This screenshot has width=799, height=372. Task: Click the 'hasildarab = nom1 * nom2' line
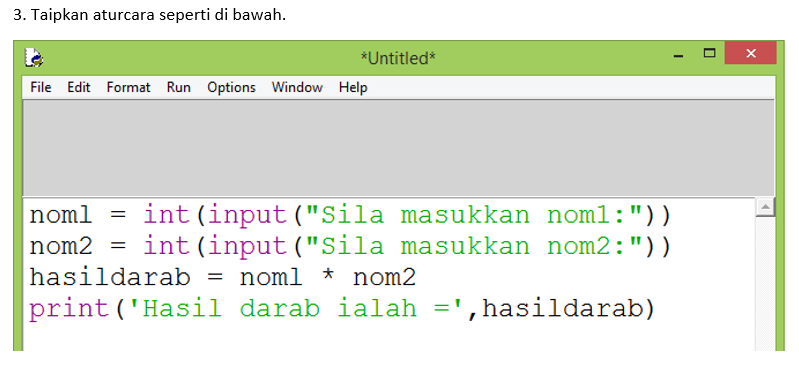[x=223, y=278]
